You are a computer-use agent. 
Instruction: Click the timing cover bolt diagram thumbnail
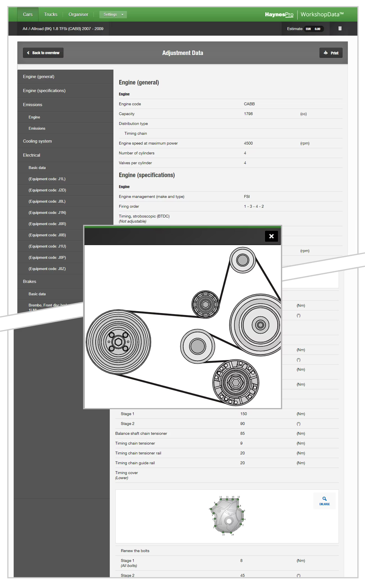pyautogui.click(x=227, y=516)
